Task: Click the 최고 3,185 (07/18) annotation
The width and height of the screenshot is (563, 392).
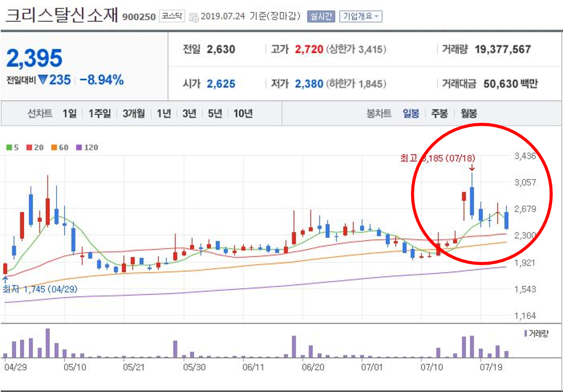Action: [438, 158]
